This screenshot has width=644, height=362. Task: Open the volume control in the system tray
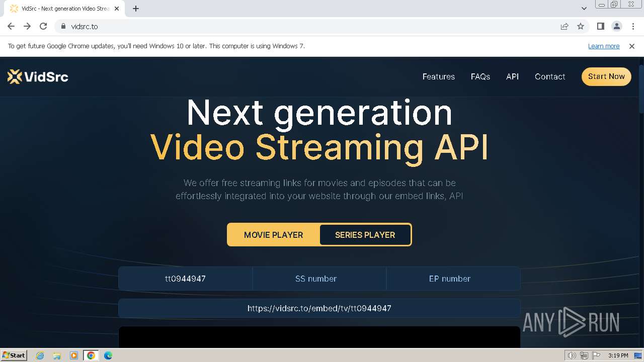point(572,355)
